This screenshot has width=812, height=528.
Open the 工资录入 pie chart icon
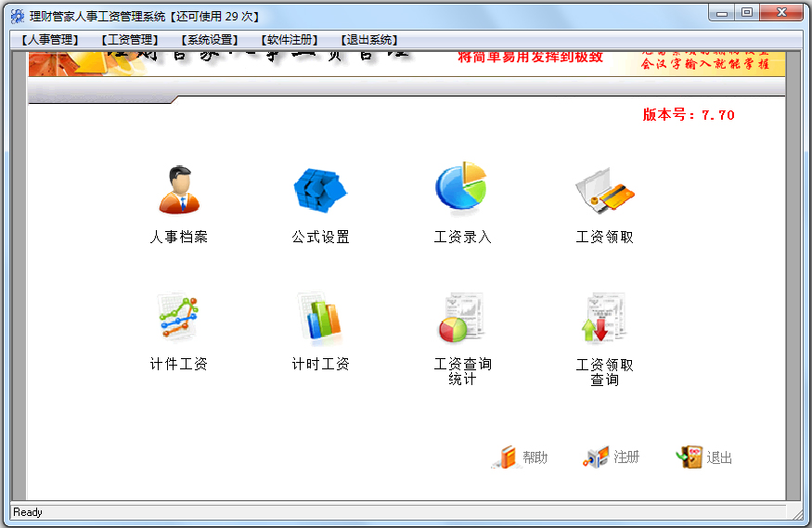pyautogui.click(x=462, y=187)
